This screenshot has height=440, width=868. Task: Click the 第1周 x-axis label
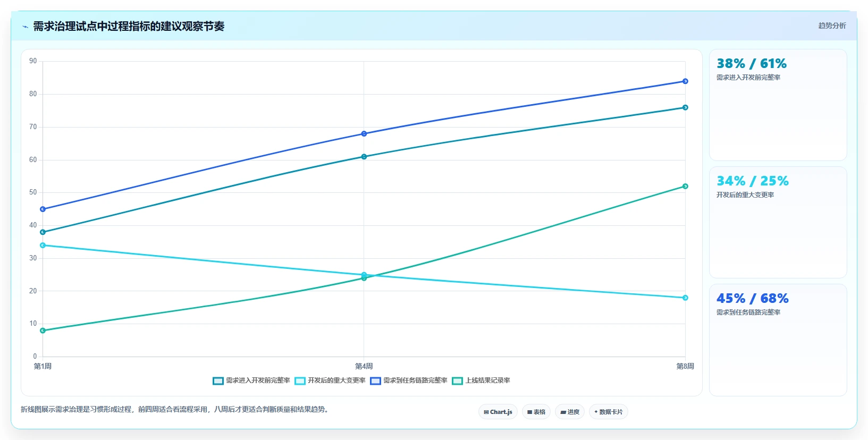point(43,367)
